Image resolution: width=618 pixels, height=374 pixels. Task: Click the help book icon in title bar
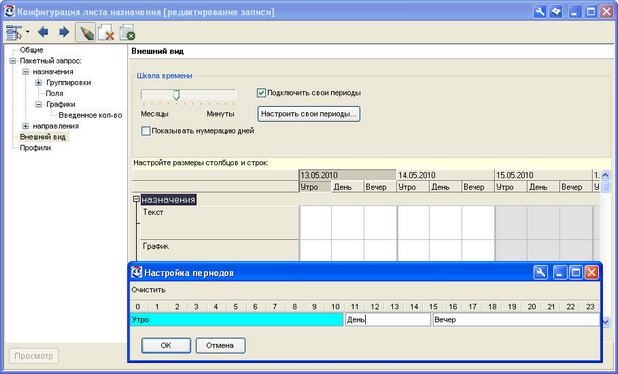point(556,12)
